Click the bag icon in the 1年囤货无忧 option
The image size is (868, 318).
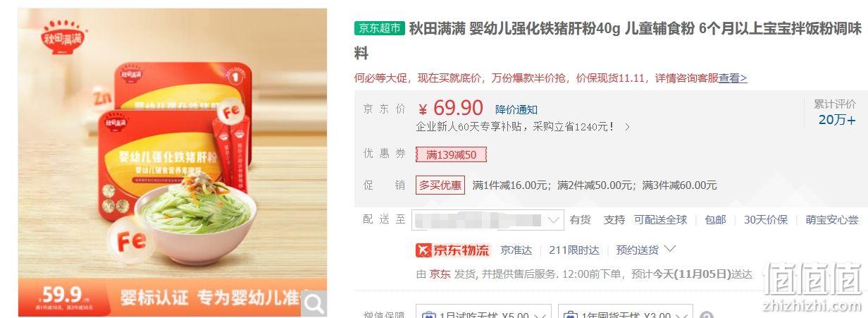click(x=570, y=315)
